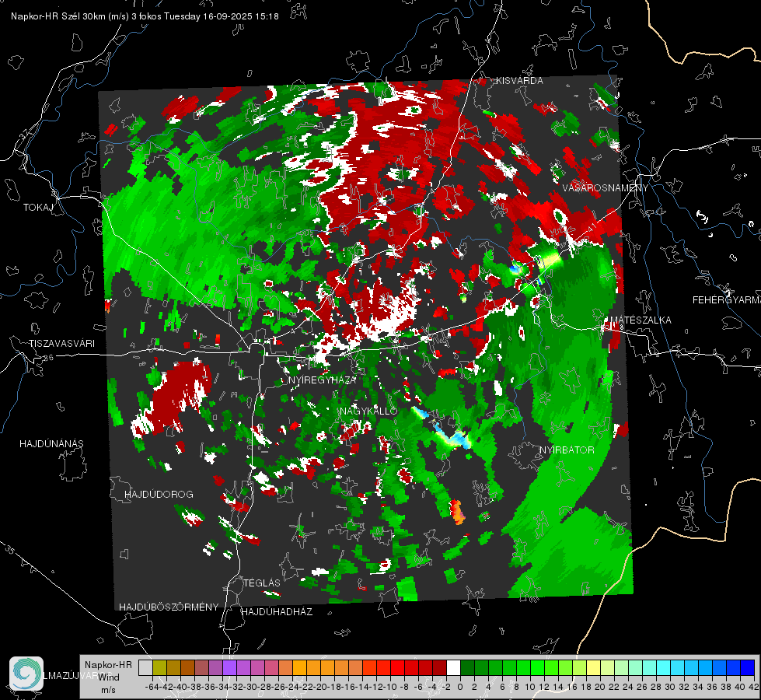Image resolution: width=761 pixels, height=700 pixels.
Task: Pick the pale yellow swatch in the legend
Action: tap(594, 668)
